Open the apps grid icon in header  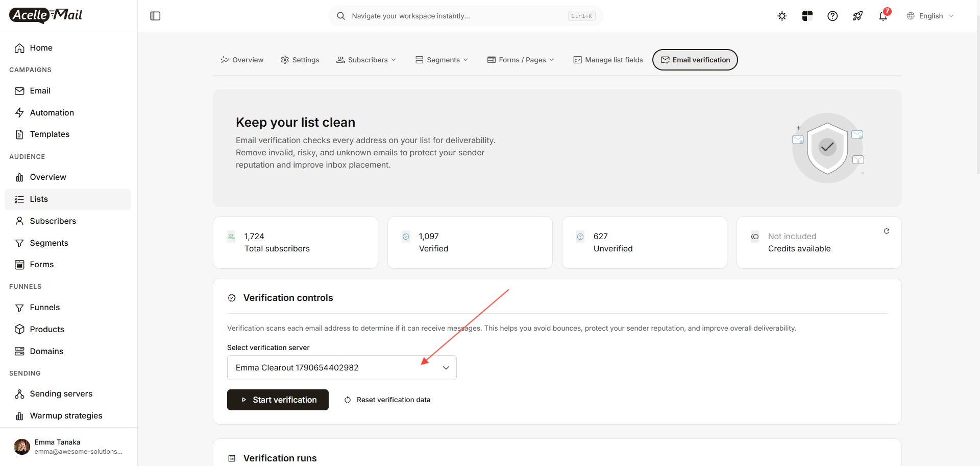(807, 16)
